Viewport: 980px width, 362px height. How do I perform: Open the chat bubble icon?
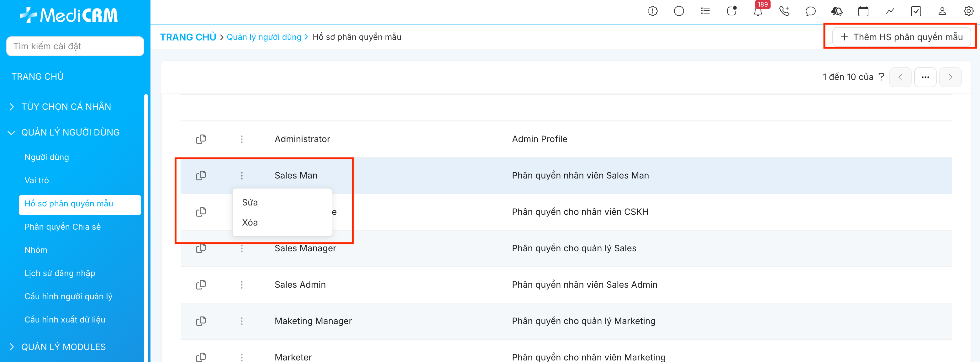pos(810,11)
